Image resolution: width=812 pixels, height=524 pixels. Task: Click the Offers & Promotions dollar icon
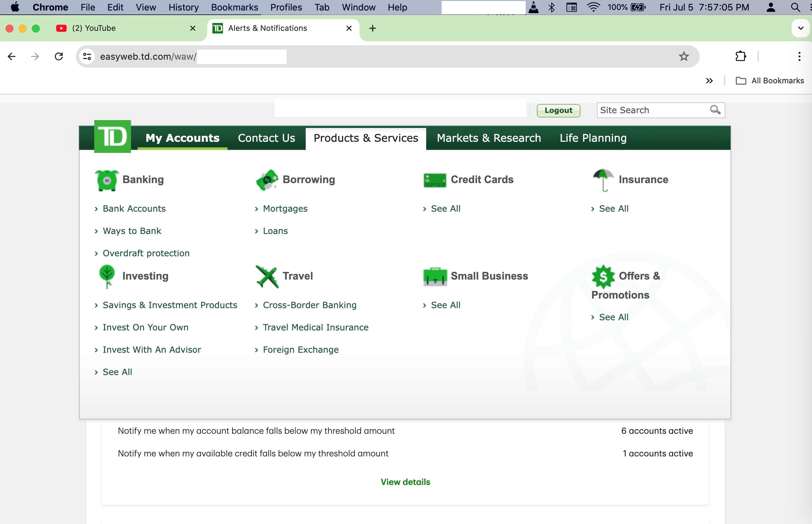[603, 276]
